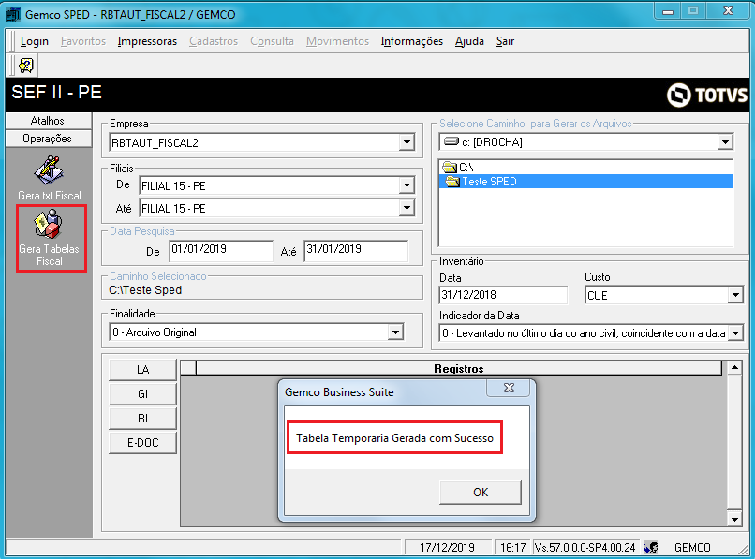
Task: Open the Gera Tabelas Fiscal operation
Action: 49,239
